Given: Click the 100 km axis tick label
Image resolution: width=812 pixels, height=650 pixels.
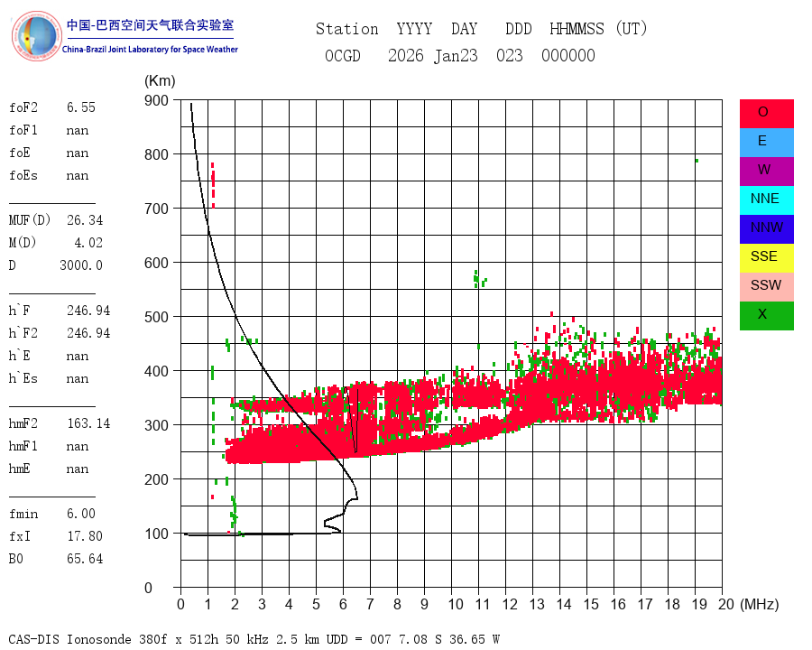Looking at the screenshot, I should 156,534.
